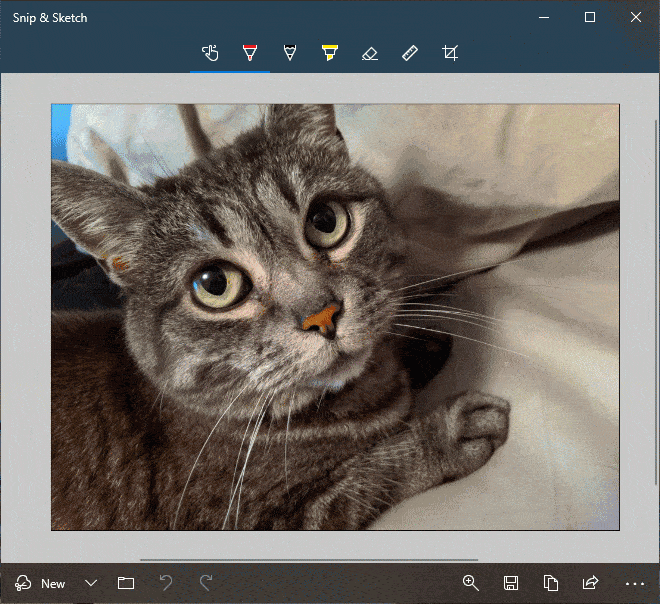Expand the New snip delay dropdown arrow
The image size is (660, 604).
(91, 583)
